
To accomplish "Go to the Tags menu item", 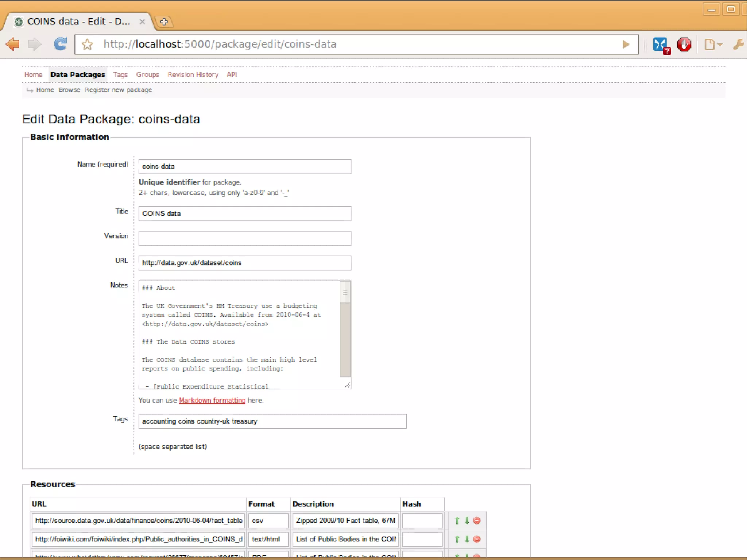I will click(x=120, y=74).
